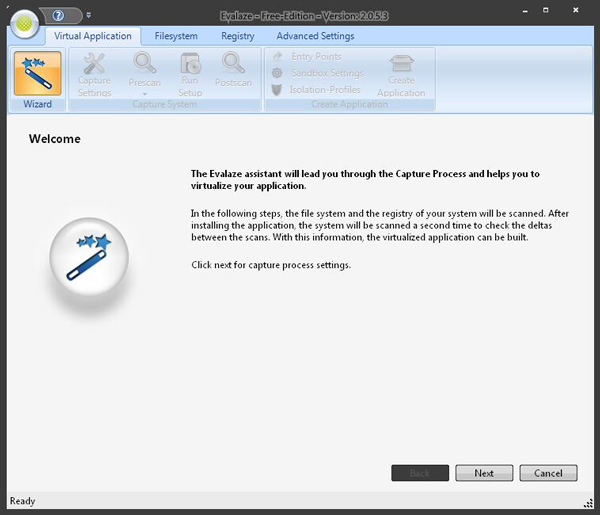Image resolution: width=600 pixels, height=515 pixels.
Task: Open Capture Settings tools icon
Action: (x=94, y=64)
